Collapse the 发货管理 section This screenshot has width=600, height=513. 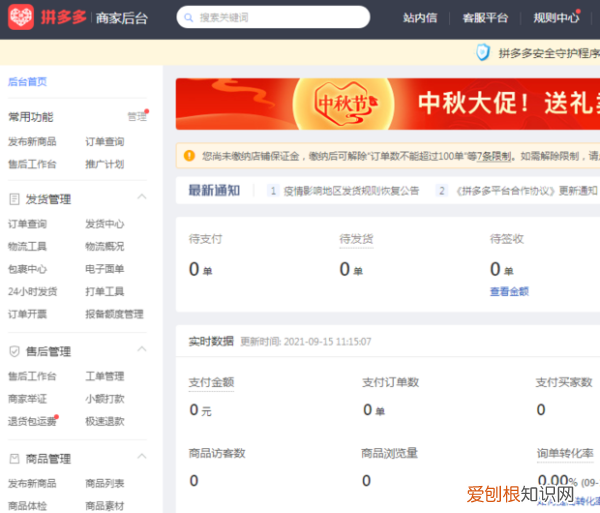(142, 197)
